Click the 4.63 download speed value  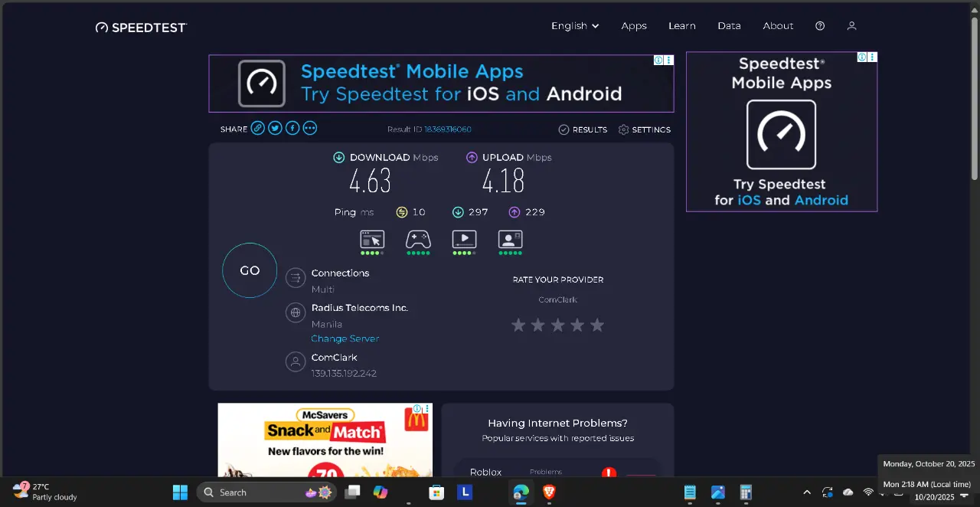click(x=371, y=182)
